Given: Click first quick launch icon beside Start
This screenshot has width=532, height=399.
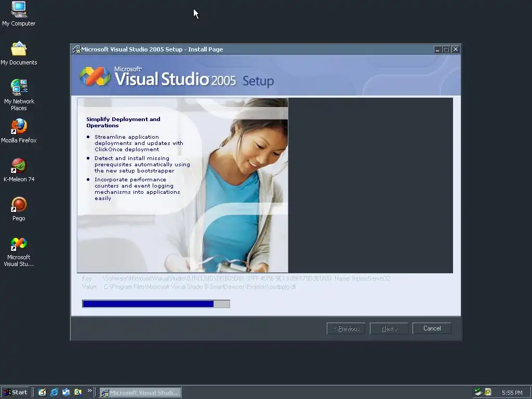Looking at the screenshot, I should click(42, 392).
